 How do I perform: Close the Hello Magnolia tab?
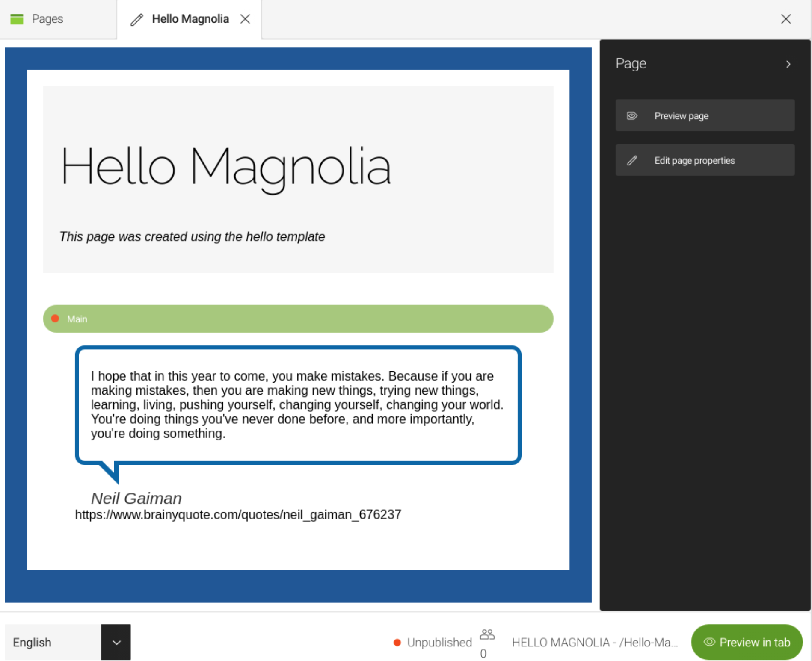pos(245,19)
